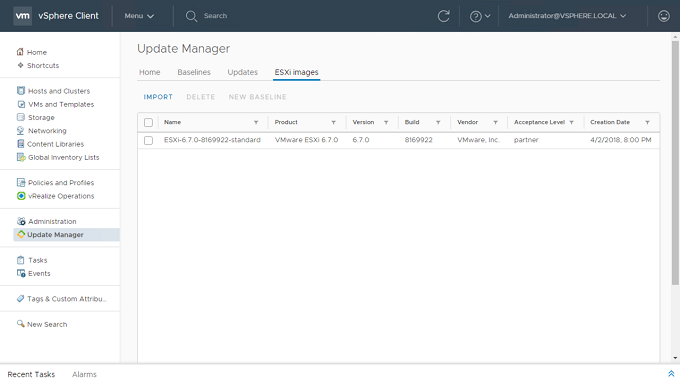Toggle the select-all checkbox in table header
The image size is (680, 382).
coord(148,122)
